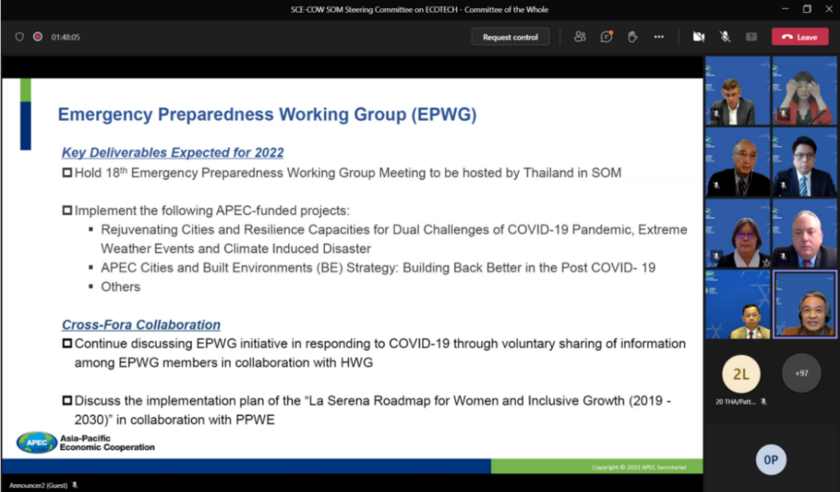
Task: Open the More actions ellipsis menu
Action: point(659,37)
